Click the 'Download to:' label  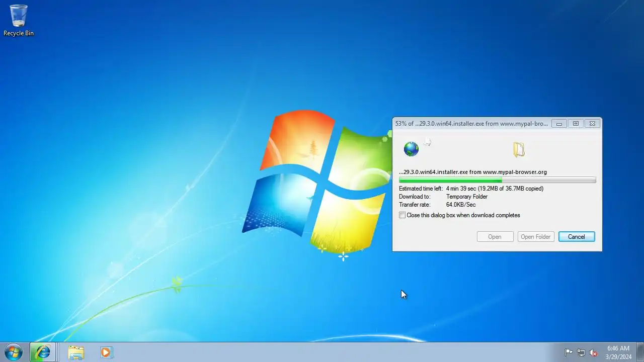[415, 197]
